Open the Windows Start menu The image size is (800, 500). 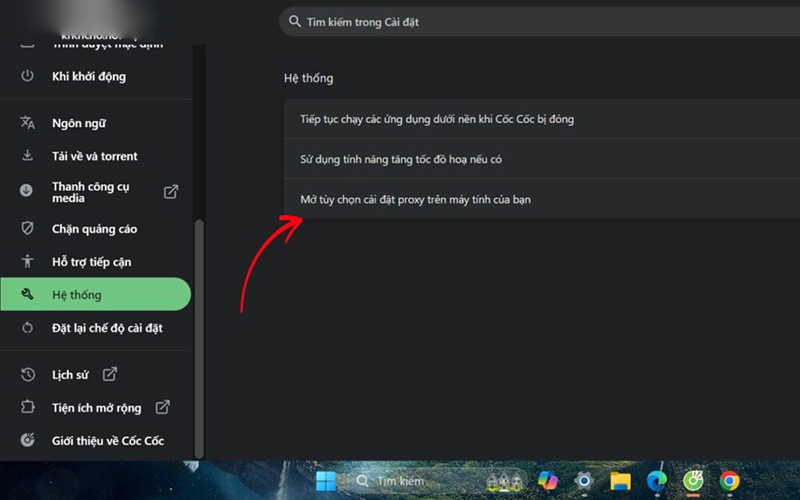point(326,481)
